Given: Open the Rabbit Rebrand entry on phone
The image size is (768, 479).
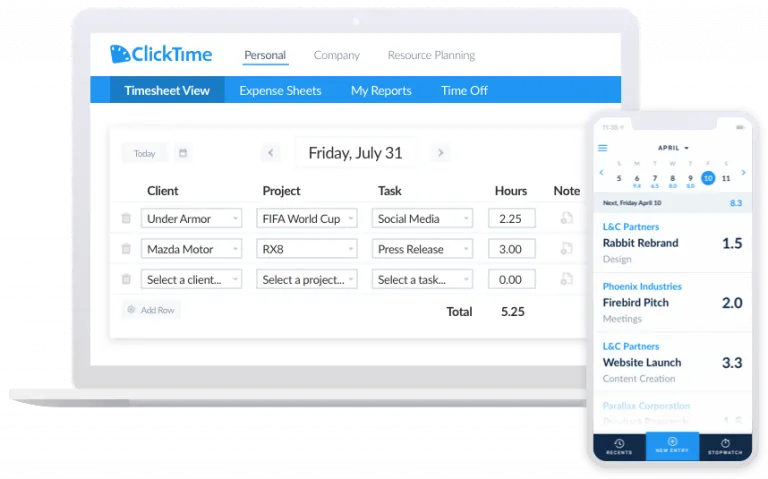Looking at the screenshot, I should [672, 243].
